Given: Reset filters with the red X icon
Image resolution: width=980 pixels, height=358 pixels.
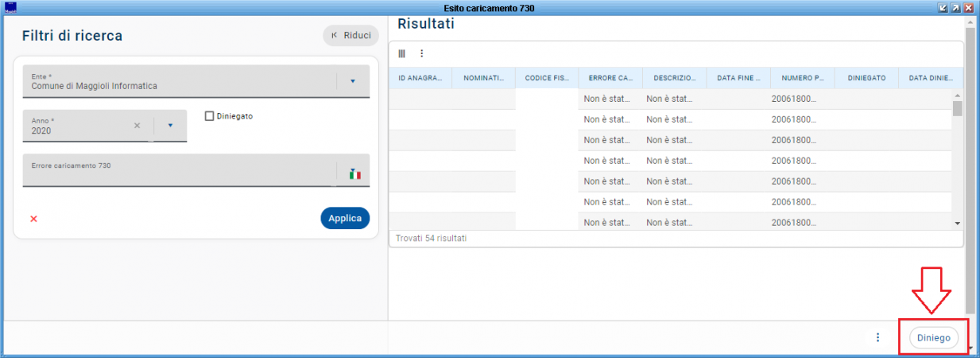Looking at the screenshot, I should (x=33, y=219).
